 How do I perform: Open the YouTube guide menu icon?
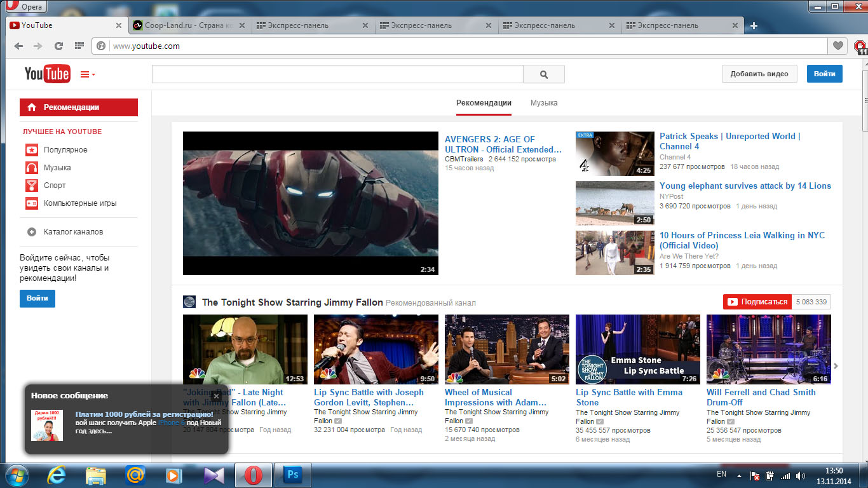88,74
